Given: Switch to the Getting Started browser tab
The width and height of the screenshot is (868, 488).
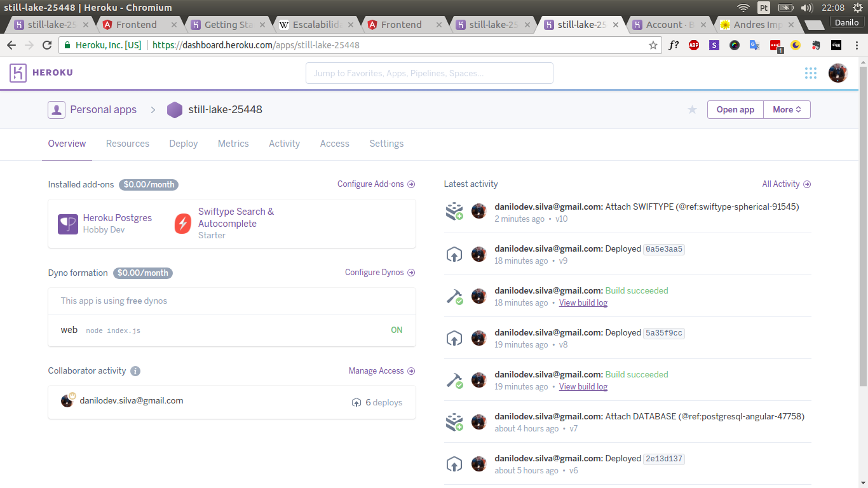Looking at the screenshot, I should click(x=227, y=25).
